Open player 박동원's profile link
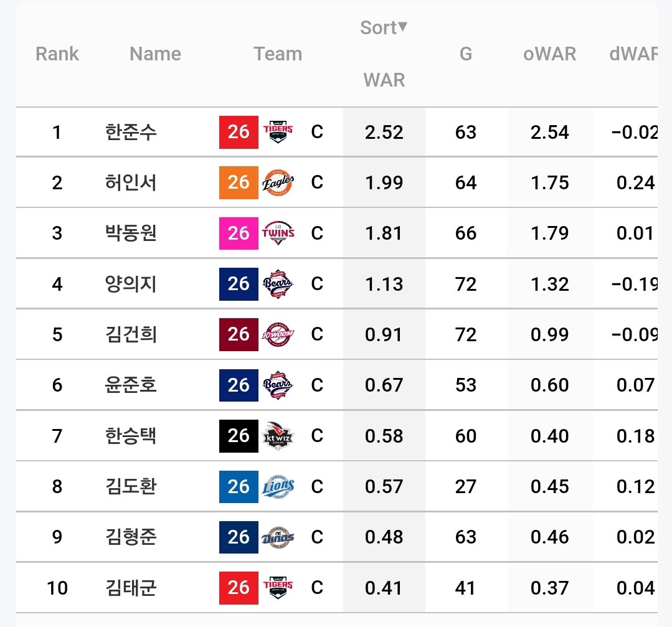The width and height of the screenshot is (672, 627). pos(131,233)
